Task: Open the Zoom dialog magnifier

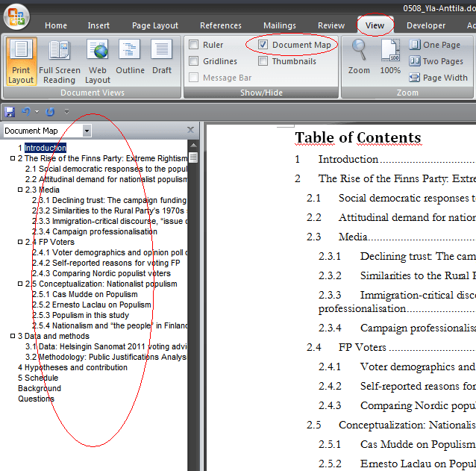Action: [359, 57]
